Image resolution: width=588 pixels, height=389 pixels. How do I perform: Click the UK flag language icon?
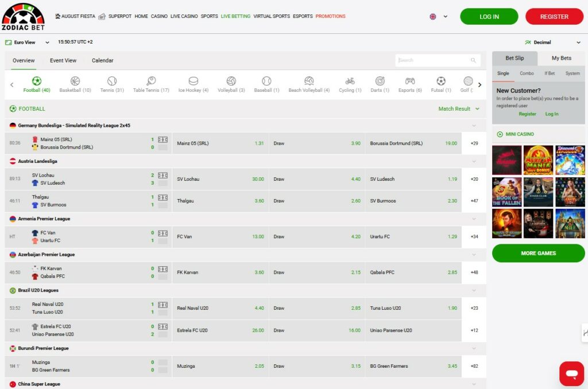[433, 17]
